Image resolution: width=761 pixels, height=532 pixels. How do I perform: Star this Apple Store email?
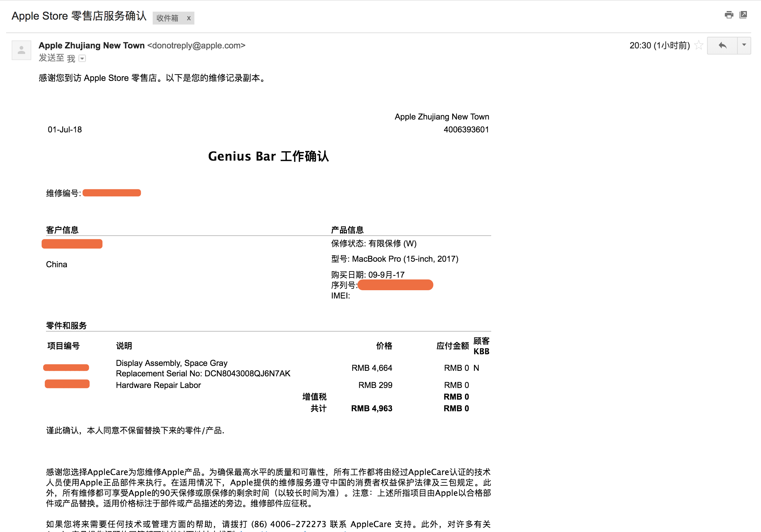[x=698, y=45]
